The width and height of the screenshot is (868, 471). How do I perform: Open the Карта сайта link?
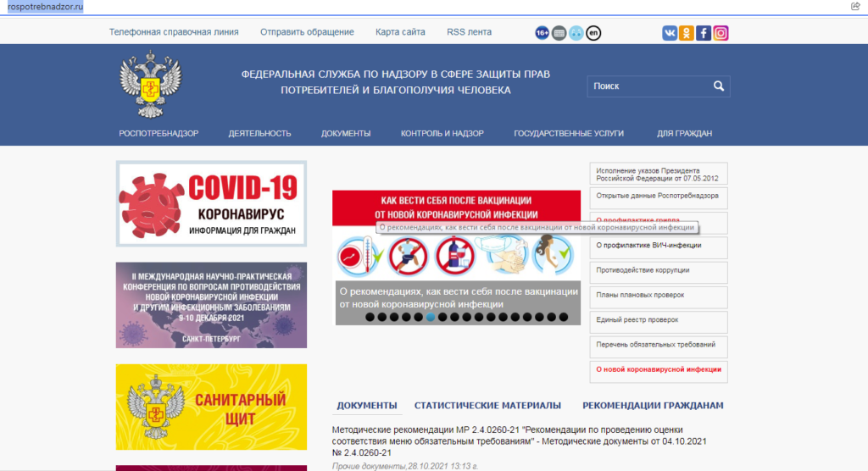click(x=400, y=32)
